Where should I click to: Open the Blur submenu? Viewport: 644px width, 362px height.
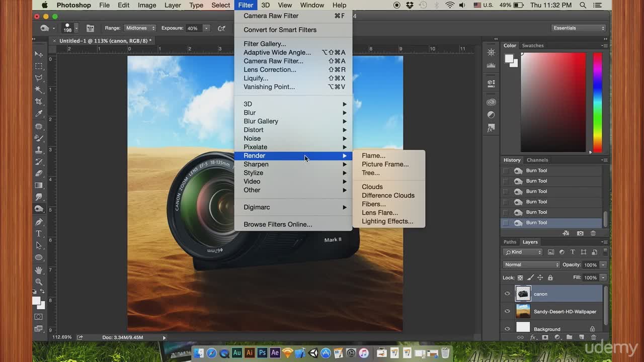[293, 113]
